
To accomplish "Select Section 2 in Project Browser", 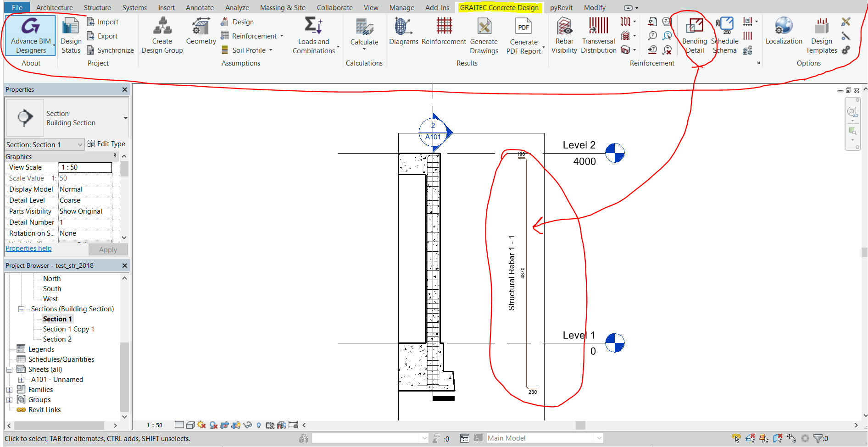I will coord(57,339).
